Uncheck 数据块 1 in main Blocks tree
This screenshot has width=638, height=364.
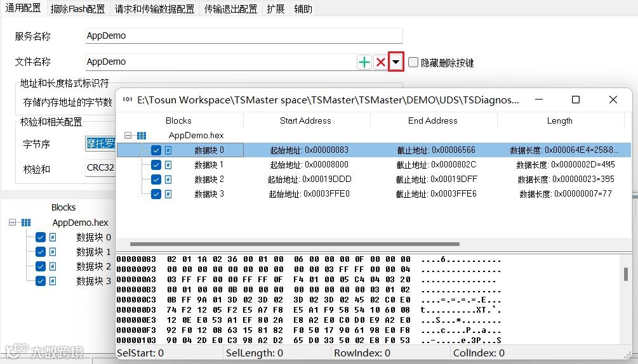40,252
